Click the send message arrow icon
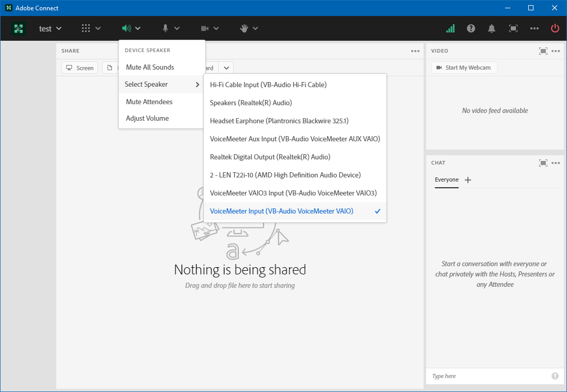Screen dimensions: 567x392 click(555, 376)
